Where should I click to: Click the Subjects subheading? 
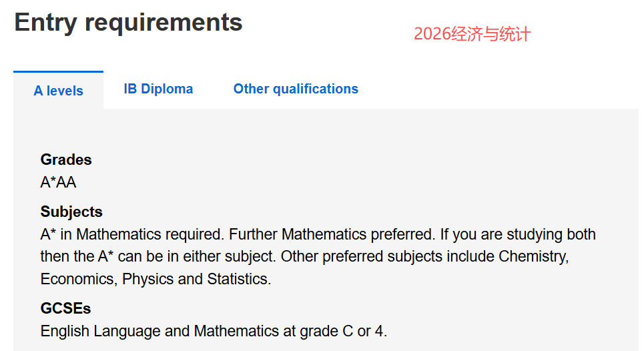(71, 212)
